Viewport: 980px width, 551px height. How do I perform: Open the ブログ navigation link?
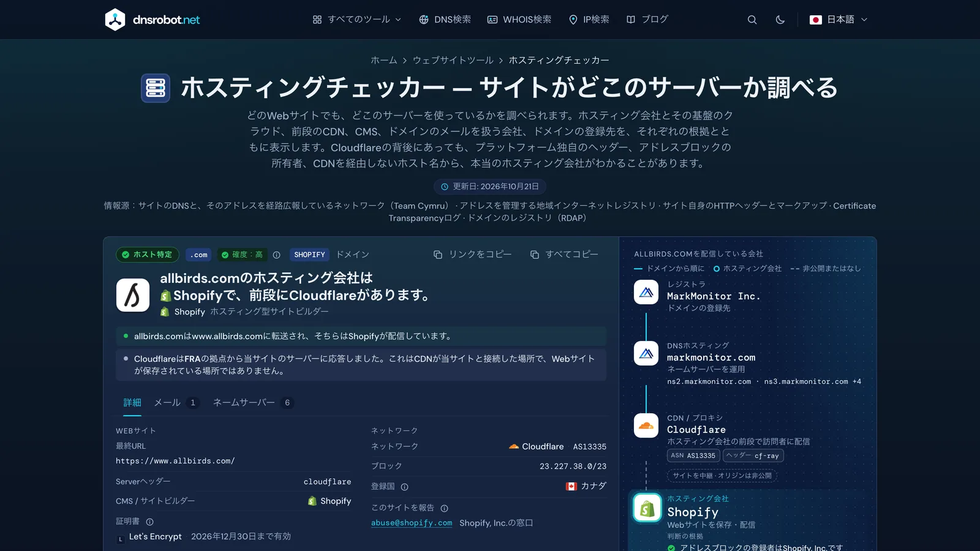point(647,20)
